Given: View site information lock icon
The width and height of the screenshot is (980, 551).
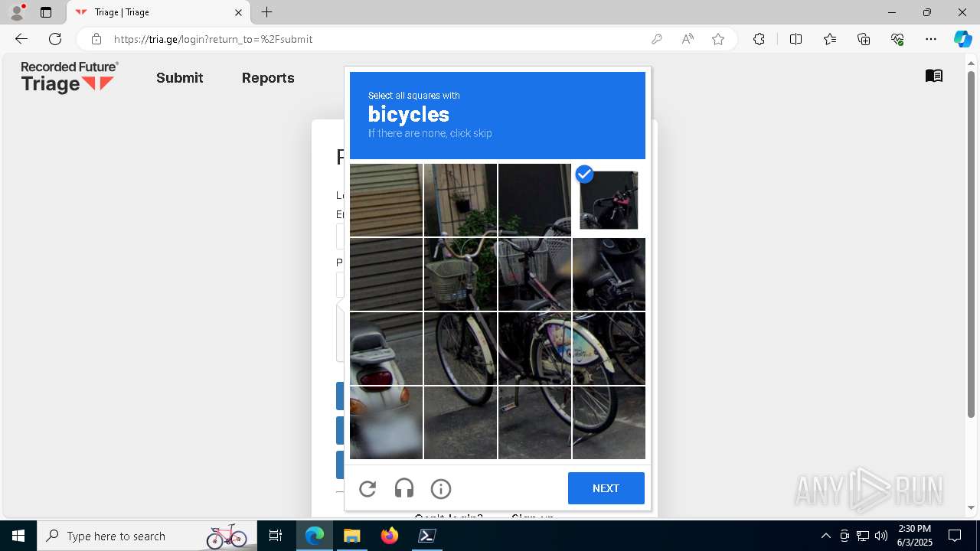Looking at the screenshot, I should pos(96,39).
